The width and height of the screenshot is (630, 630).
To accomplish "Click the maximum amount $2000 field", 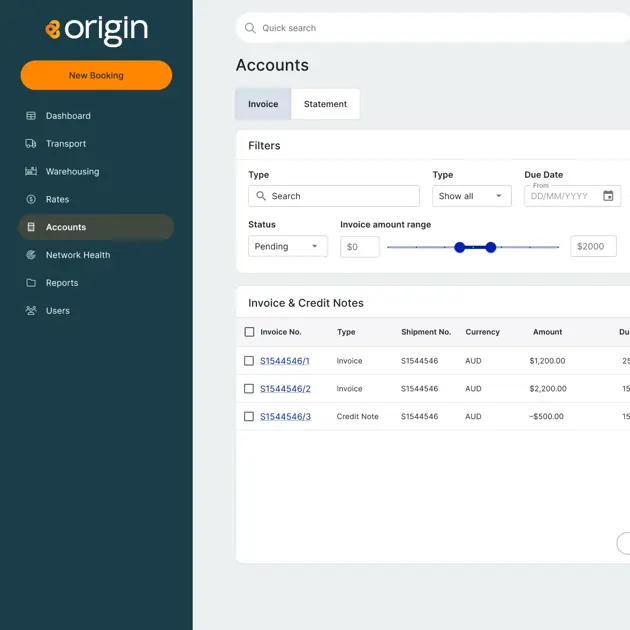I will pyautogui.click(x=593, y=246).
